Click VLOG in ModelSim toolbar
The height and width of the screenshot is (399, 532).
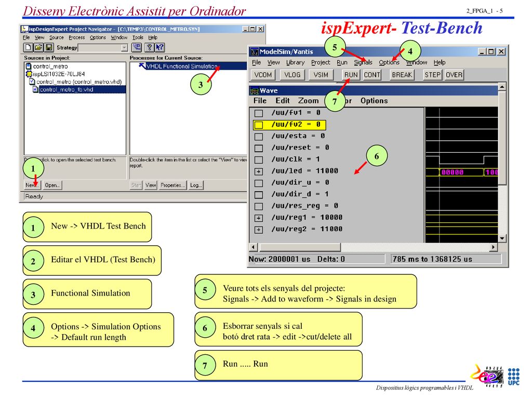pyautogui.click(x=292, y=75)
